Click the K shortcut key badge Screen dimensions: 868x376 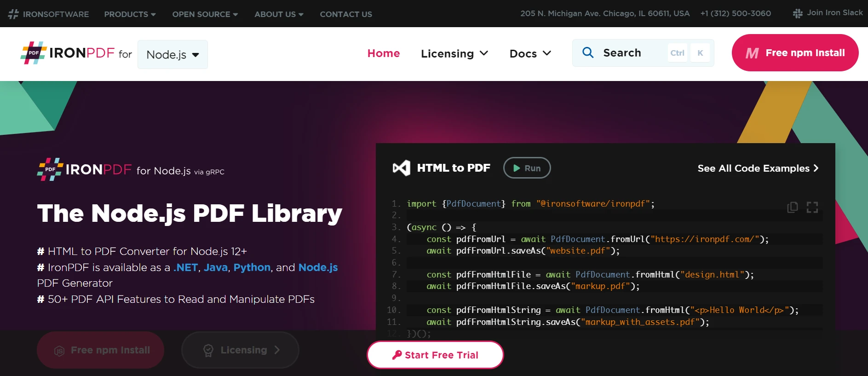coord(700,53)
